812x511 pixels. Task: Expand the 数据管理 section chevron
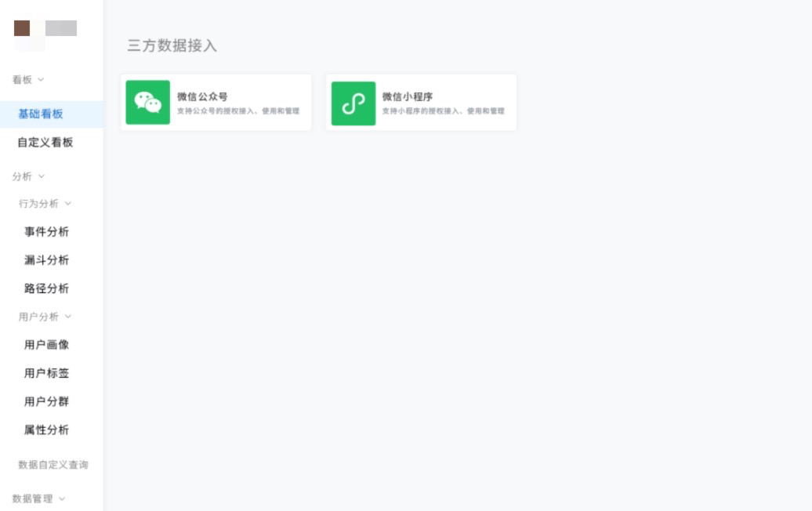click(x=62, y=498)
